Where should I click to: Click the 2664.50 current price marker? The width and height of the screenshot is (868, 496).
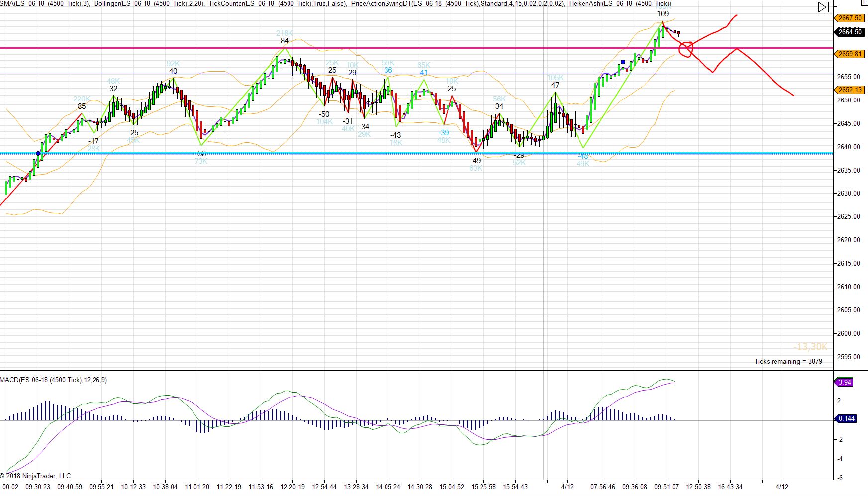[x=850, y=32]
